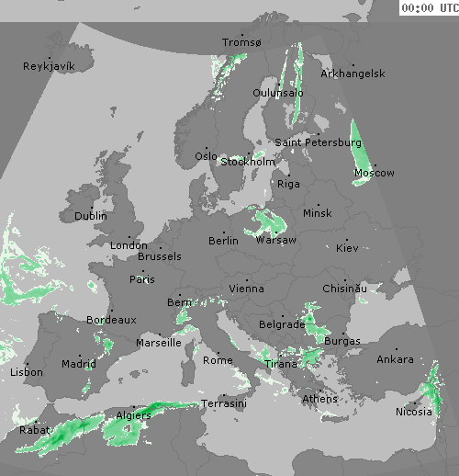Viewport: 459px width, 476px height.
Task: Select the Tromsø city marker
Action: (x=242, y=35)
